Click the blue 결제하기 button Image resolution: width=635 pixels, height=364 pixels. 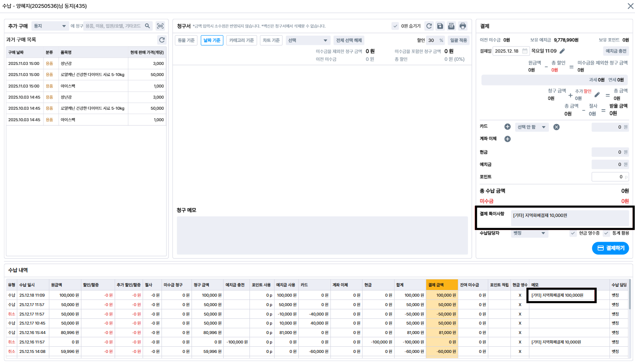coord(610,248)
